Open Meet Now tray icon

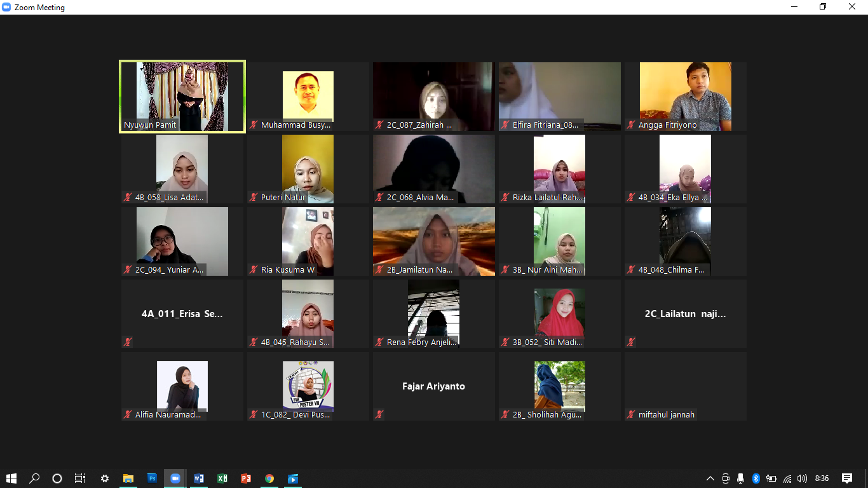point(726,478)
